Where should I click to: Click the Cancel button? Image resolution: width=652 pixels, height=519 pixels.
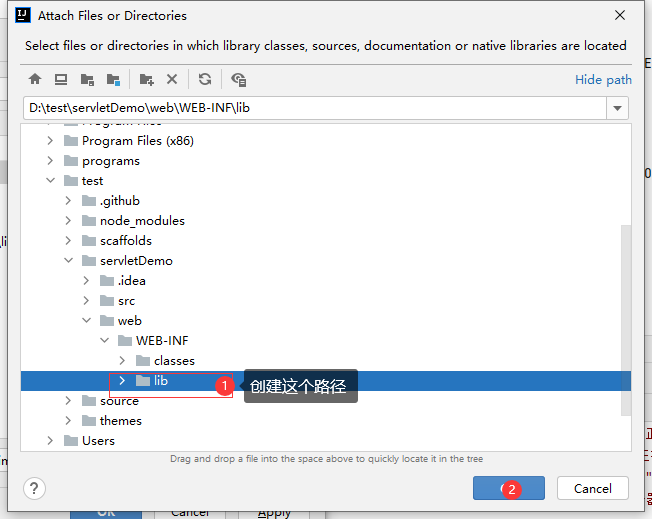[x=593, y=488]
